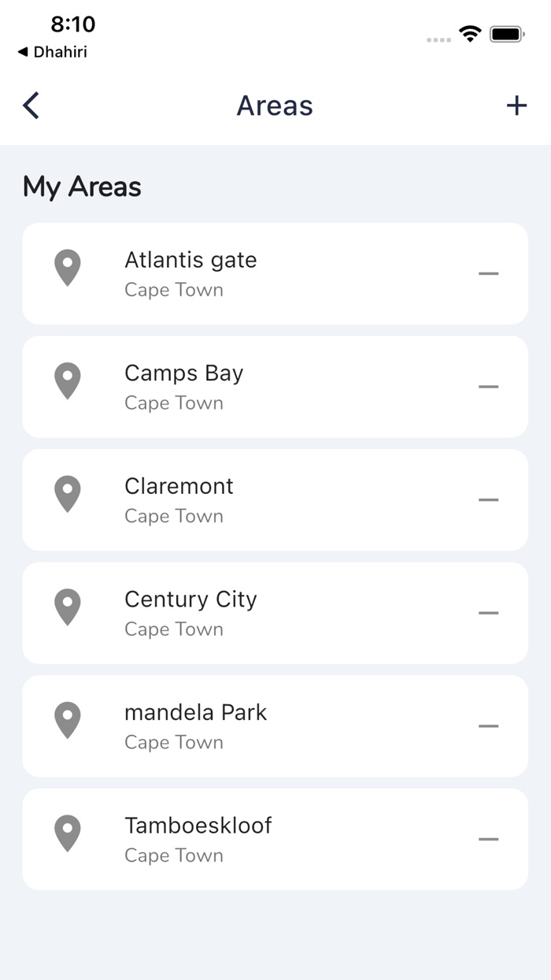The height and width of the screenshot is (980, 551).
Task: Tap the Claremont location pin icon
Action: tap(68, 494)
